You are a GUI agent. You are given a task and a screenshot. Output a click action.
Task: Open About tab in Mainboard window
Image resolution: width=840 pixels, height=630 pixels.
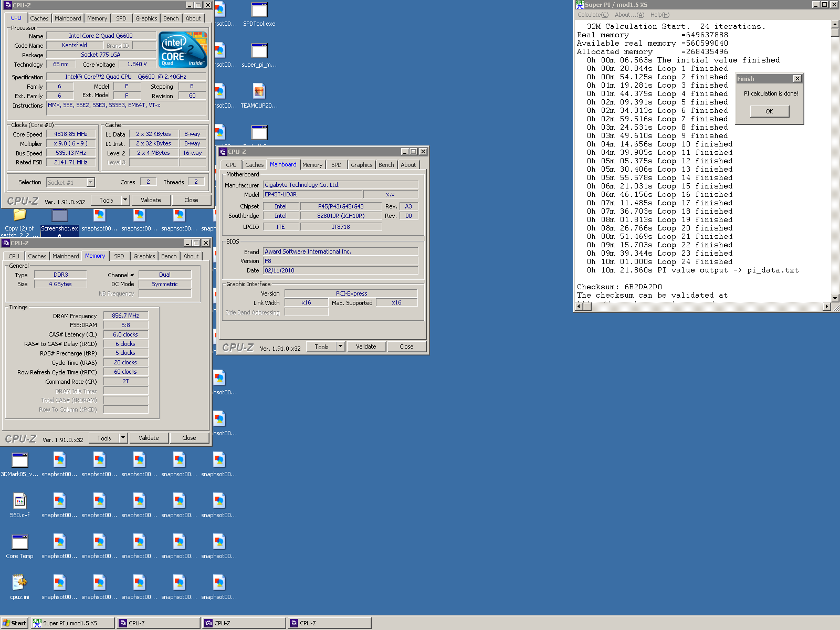pos(408,165)
